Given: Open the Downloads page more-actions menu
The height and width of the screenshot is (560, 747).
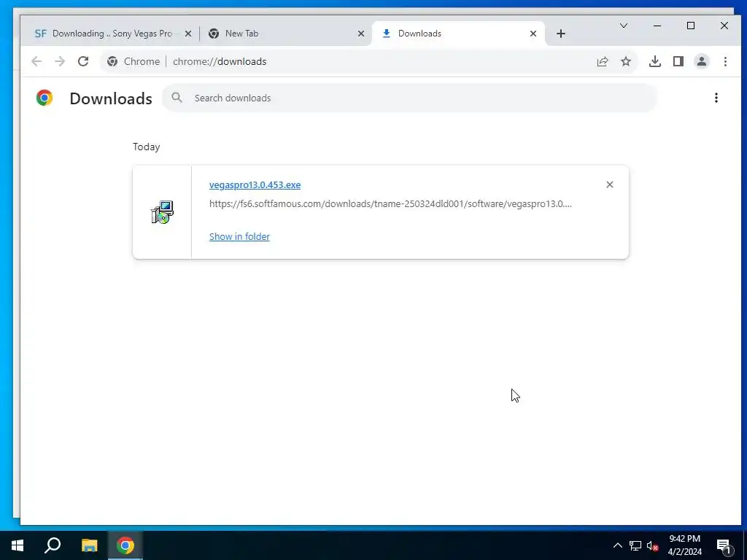Looking at the screenshot, I should pyautogui.click(x=716, y=98).
